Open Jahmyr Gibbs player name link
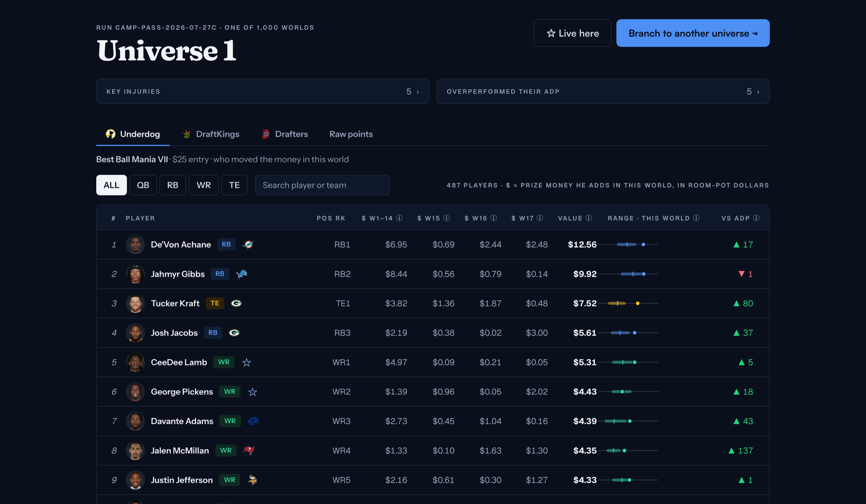The image size is (866, 504). click(x=178, y=274)
